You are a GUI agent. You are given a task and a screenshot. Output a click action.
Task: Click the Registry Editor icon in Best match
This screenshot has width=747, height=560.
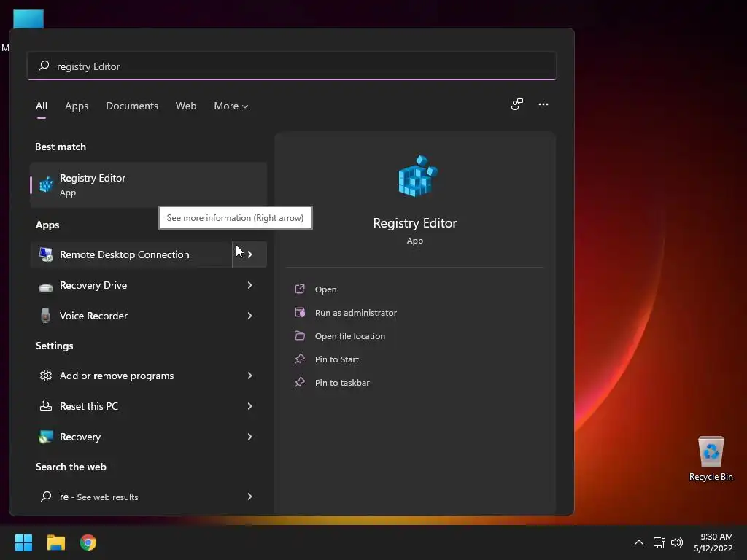[x=46, y=184]
